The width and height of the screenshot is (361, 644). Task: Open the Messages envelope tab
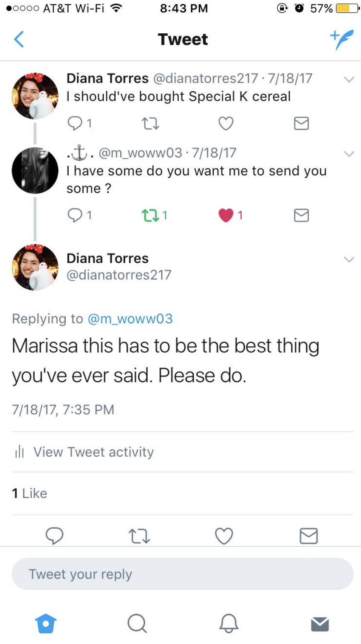[320, 624]
